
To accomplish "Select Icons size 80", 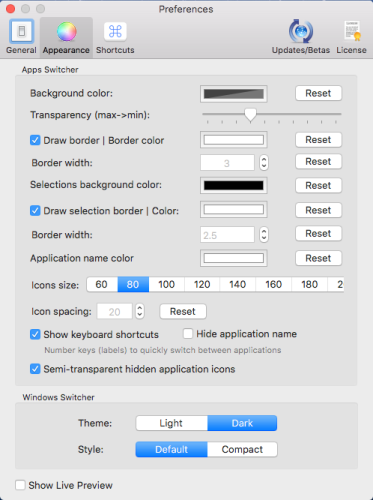I will click(x=133, y=284).
